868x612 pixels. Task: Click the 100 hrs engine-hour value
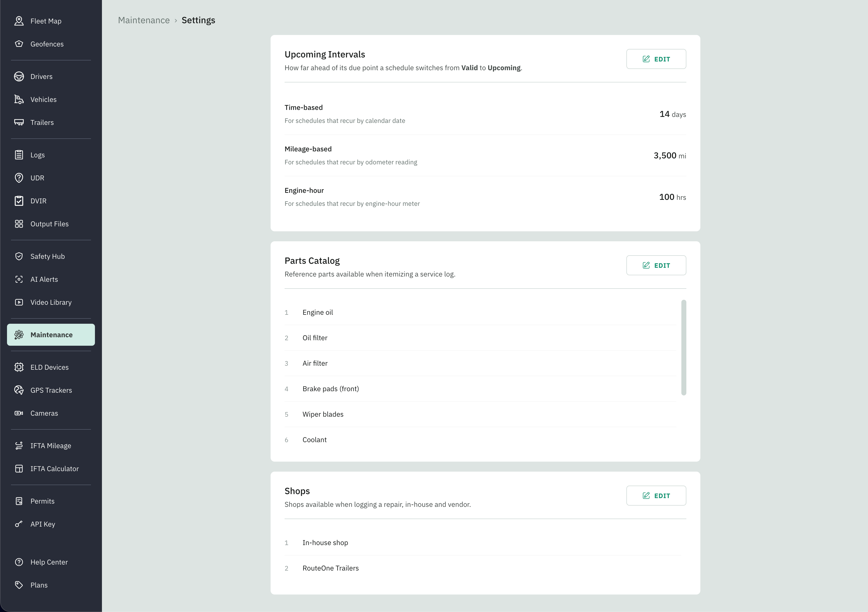coord(672,197)
